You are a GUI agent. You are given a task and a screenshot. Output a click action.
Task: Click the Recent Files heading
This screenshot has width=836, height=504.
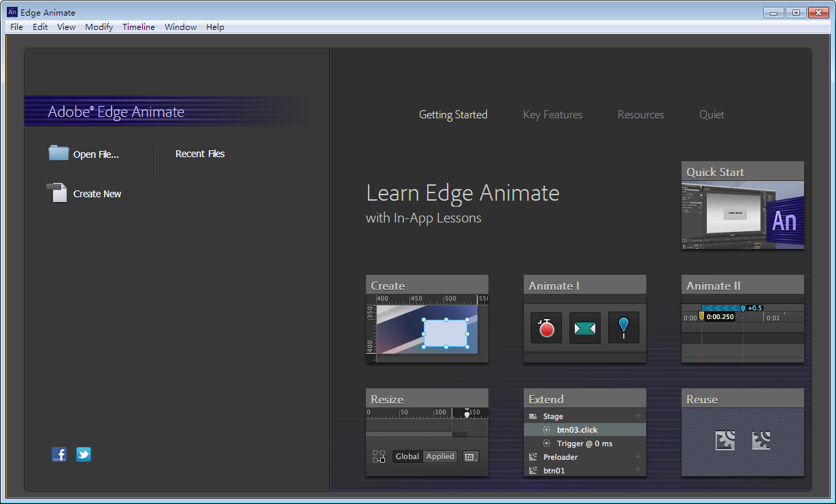pyautogui.click(x=200, y=154)
